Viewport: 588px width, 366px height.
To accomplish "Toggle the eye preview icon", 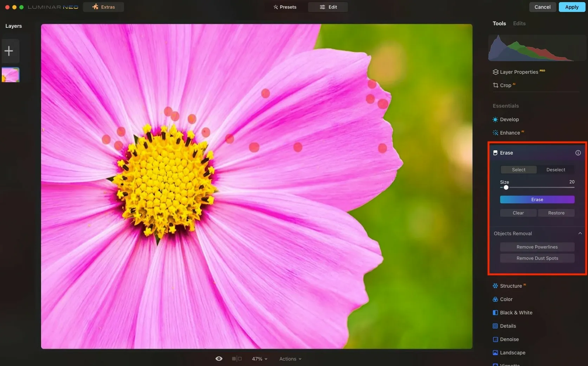I will (x=219, y=359).
